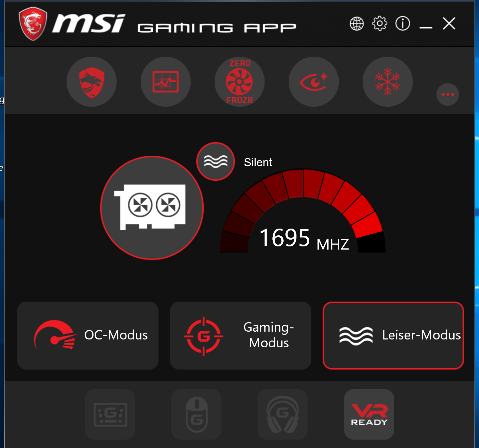The width and height of the screenshot is (479, 448).
Task: Open the OSD hardware monitor icon
Action: [x=166, y=82]
